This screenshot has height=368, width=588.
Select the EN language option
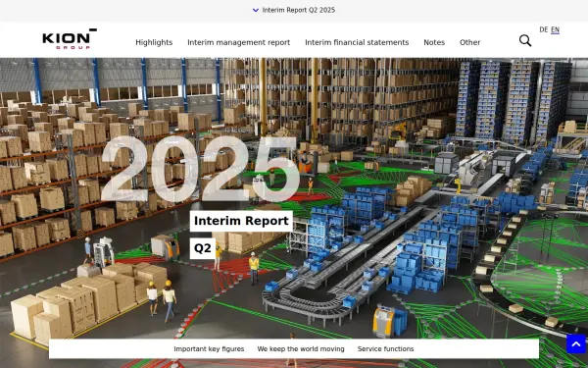pos(555,29)
